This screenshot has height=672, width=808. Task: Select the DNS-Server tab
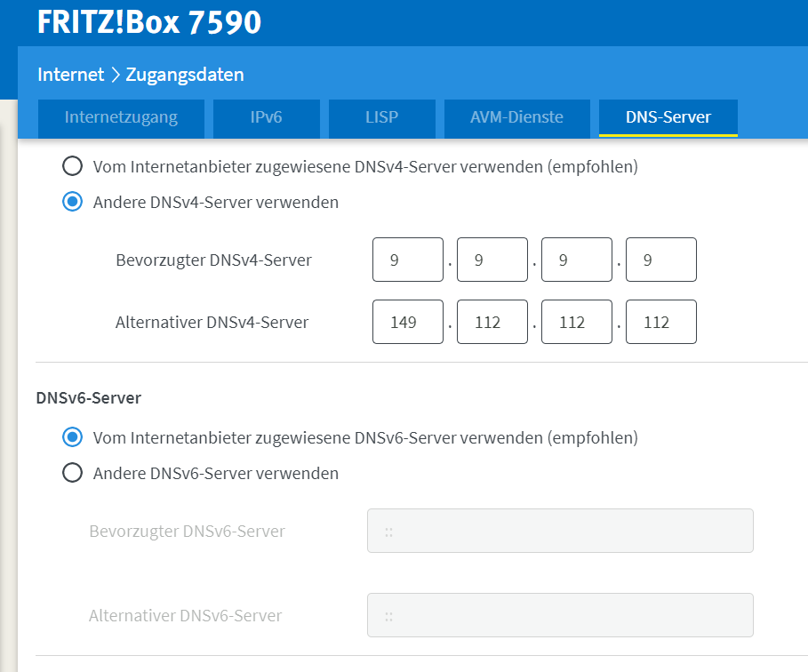(668, 118)
